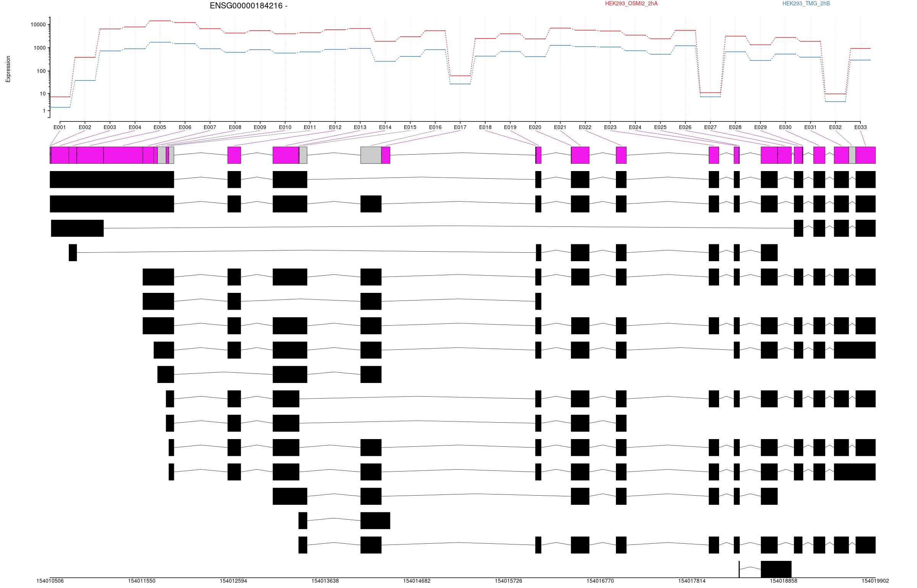The width and height of the screenshot is (917, 588).
Task: Click exon label E005
Action: coord(160,127)
